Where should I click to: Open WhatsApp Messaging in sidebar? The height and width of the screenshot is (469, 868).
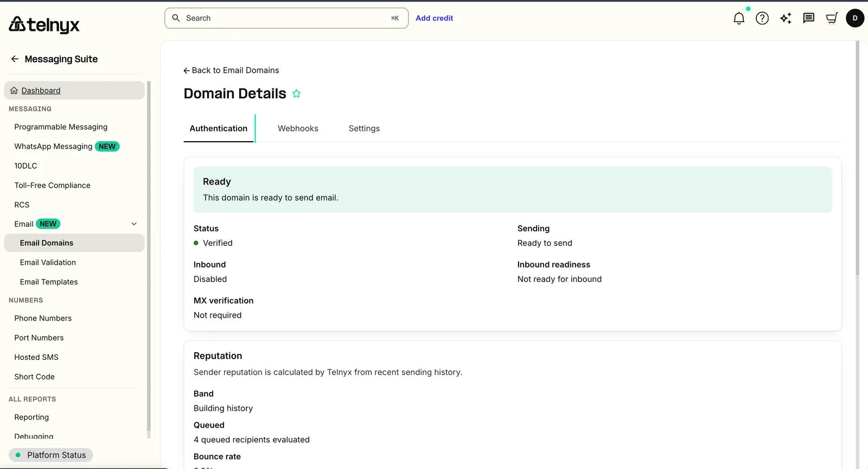click(x=53, y=147)
